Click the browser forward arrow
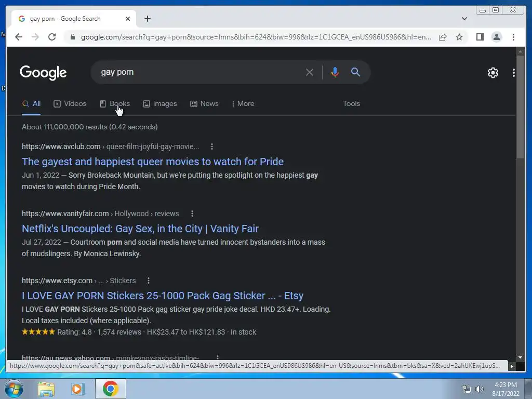Screen dimensions: 532x399 [x=35, y=37]
